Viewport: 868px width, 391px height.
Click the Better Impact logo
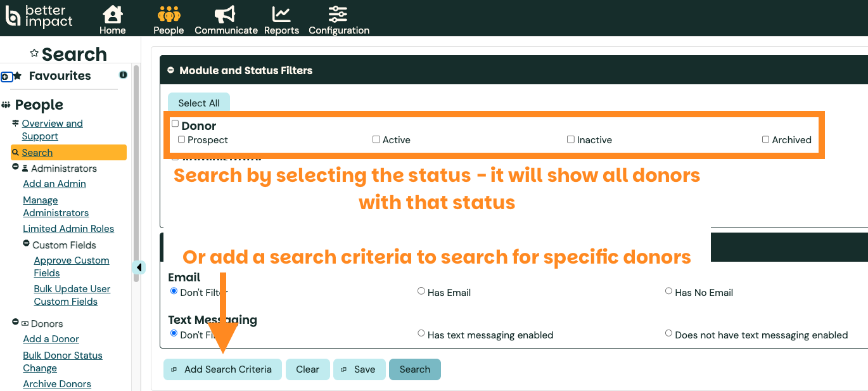point(39,17)
